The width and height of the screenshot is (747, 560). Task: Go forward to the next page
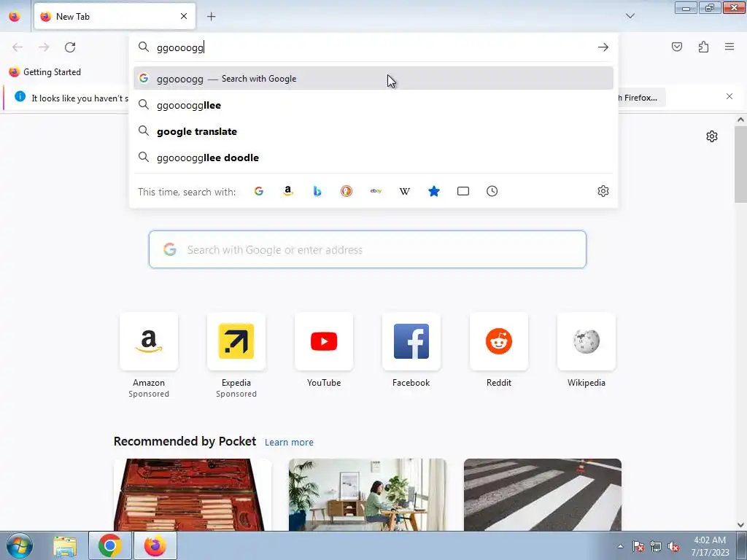click(x=44, y=47)
